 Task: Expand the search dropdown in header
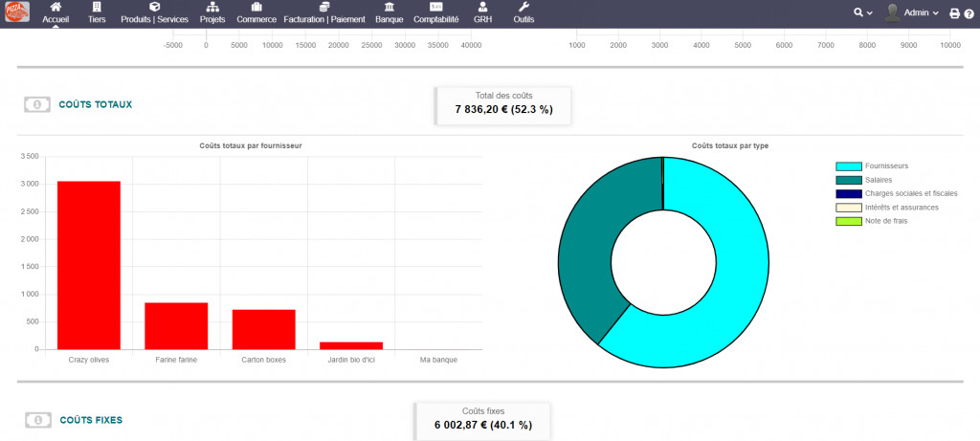point(863,12)
